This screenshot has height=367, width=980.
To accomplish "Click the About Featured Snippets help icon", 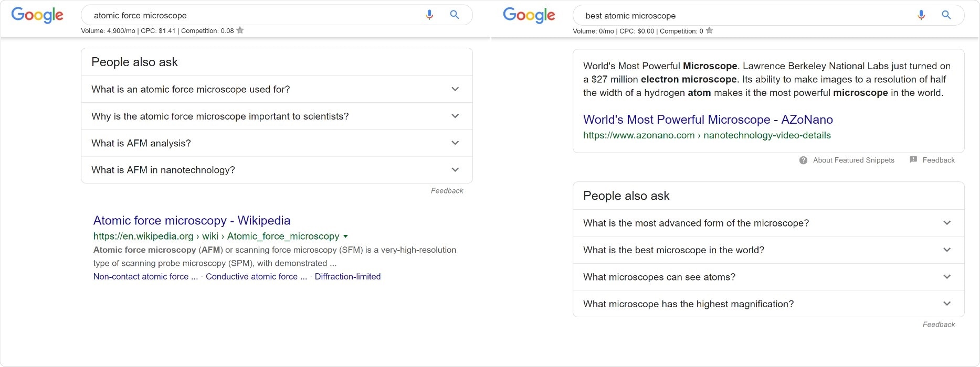I will pyautogui.click(x=803, y=160).
